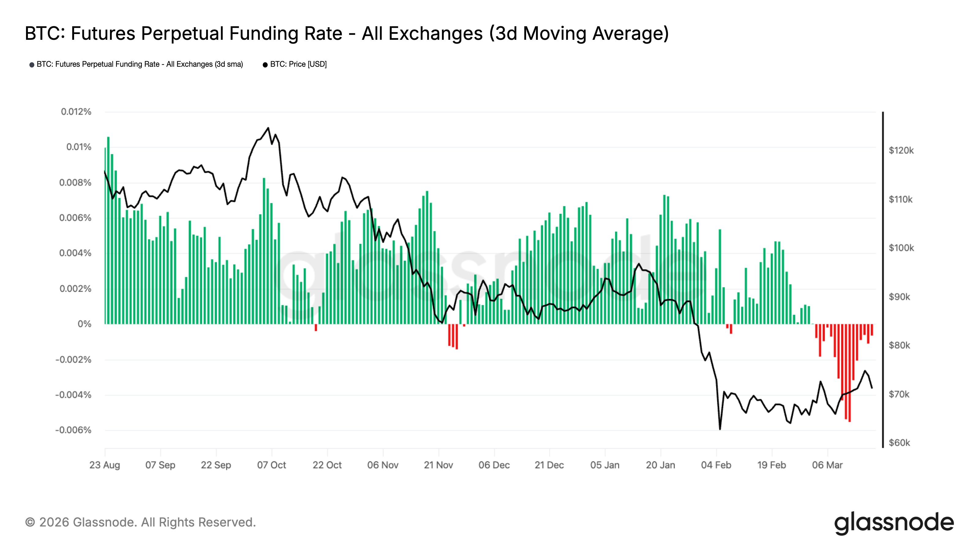Click the funding rate legend dot
Image resolution: width=980 pixels, height=551 pixels.
click(32, 65)
